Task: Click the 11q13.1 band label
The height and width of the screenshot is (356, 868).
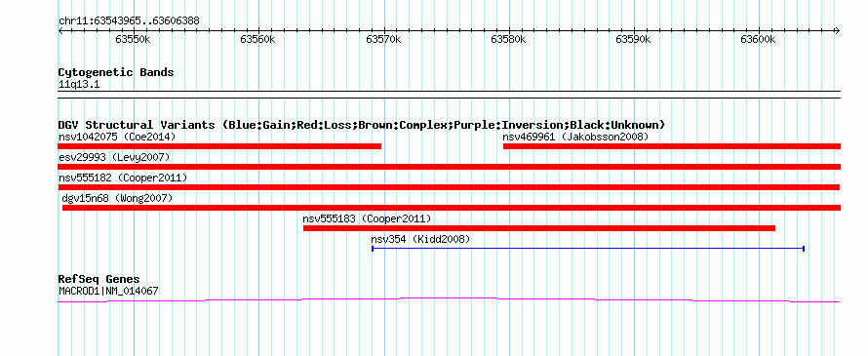Action: coord(79,85)
